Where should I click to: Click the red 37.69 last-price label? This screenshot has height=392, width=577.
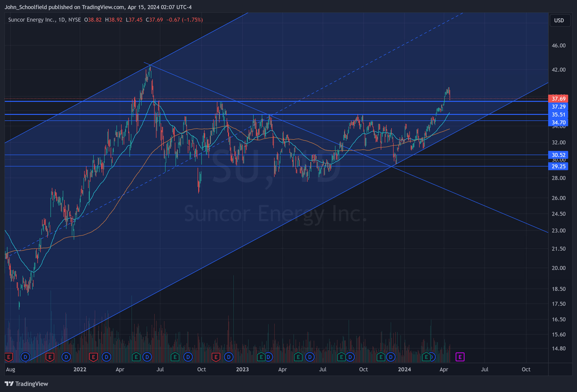(558, 99)
